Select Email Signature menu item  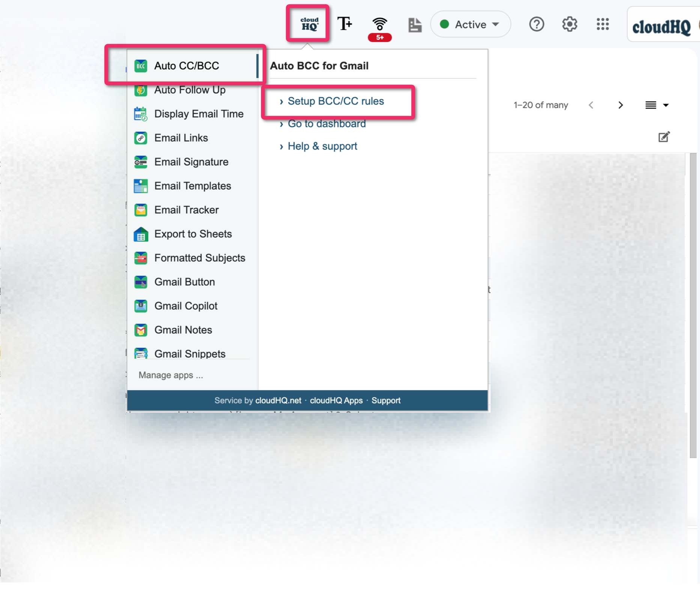point(192,162)
